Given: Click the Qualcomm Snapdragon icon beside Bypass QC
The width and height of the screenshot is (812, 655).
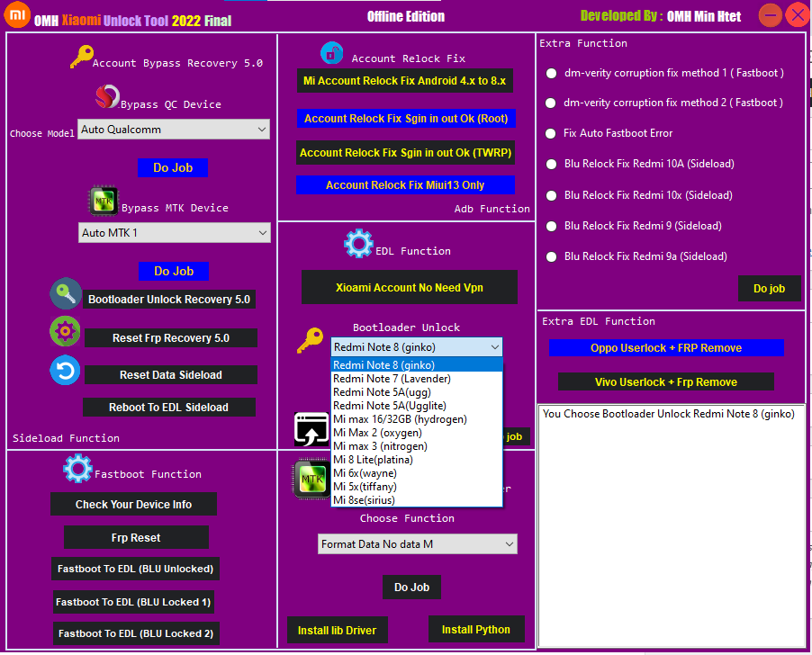Looking at the screenshot, I should pyautogui.click(x=107, y=98).
